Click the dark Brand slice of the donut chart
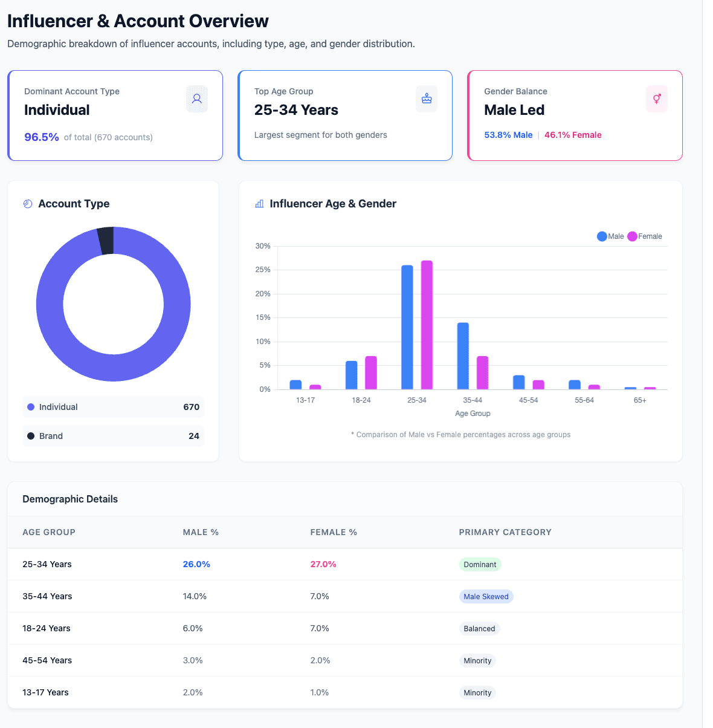This screenshot has height=728, width=713. [106, 241]
